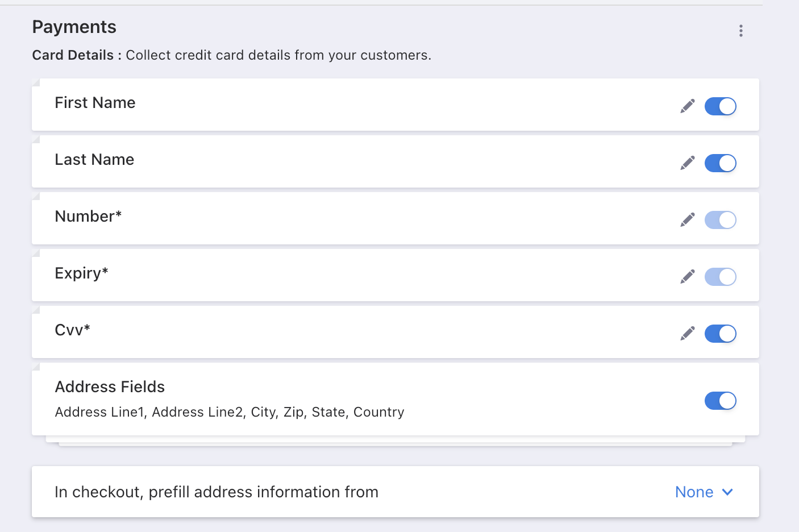Open the Payments three-dot options menu
Viewport: 799px width, 532px height.
740,31
